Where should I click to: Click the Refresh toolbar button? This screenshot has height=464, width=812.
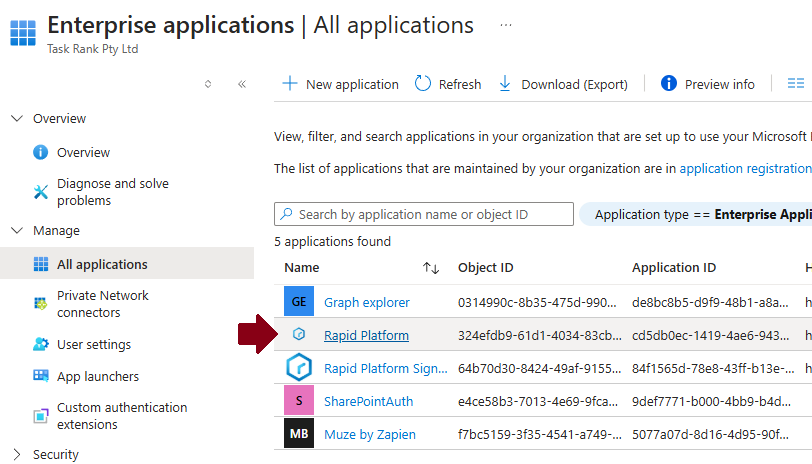tap(448, 84)
